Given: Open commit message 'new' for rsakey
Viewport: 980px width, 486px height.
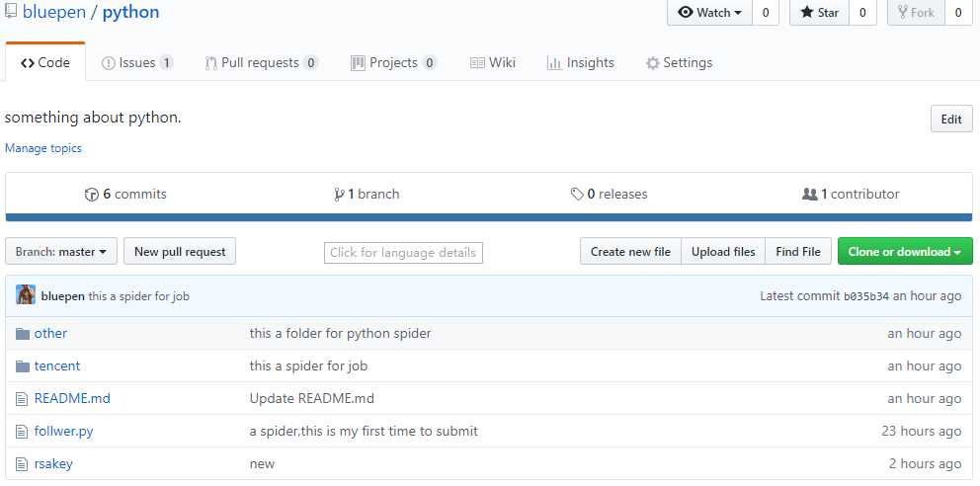Looking at the screenshot, I should (262, 463).
